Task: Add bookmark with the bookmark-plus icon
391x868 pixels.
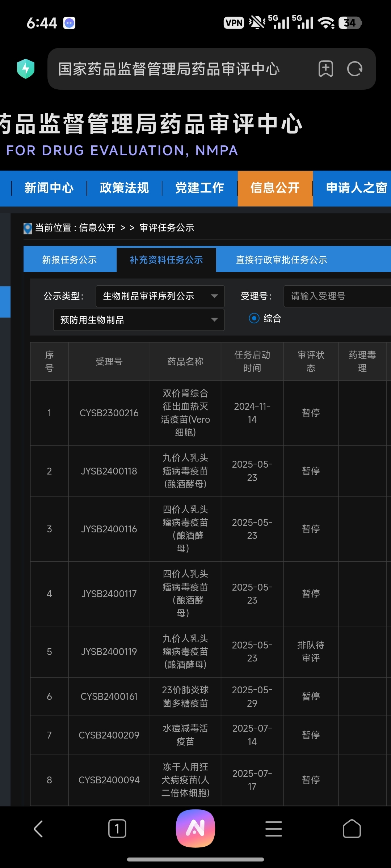Action: 325,69
